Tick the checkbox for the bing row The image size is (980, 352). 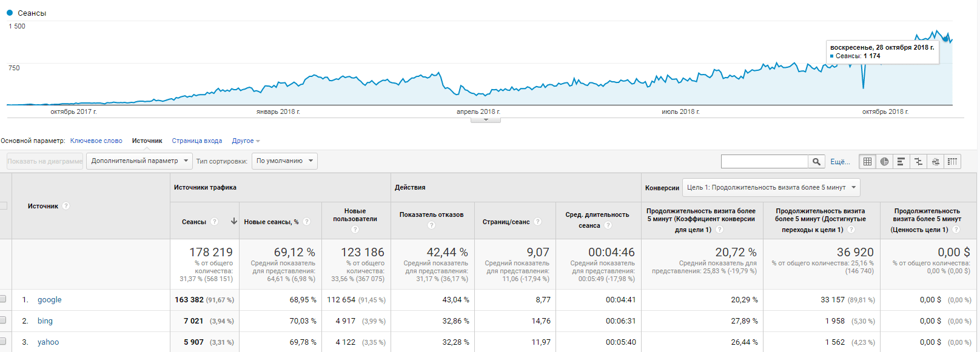3,320
